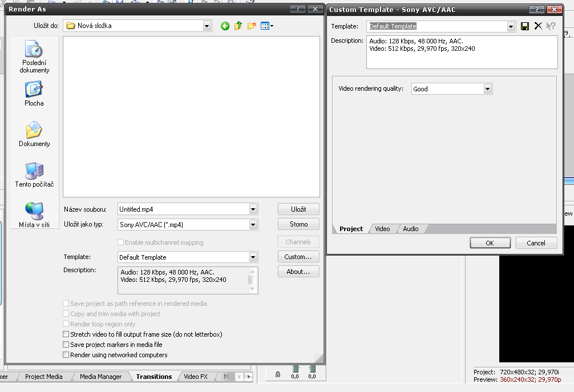Click OK in Custom Template dialog

click(490, 243)
